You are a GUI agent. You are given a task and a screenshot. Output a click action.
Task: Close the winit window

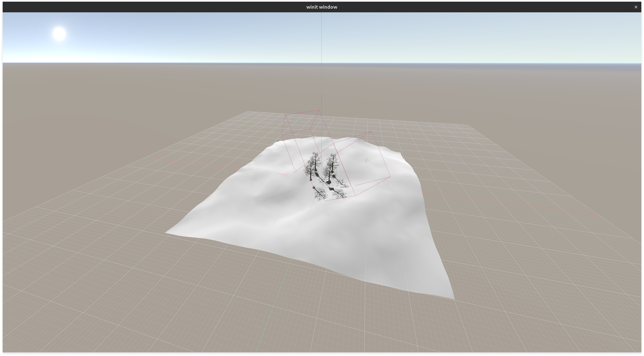pyautogui.click(x=636, y=7)
